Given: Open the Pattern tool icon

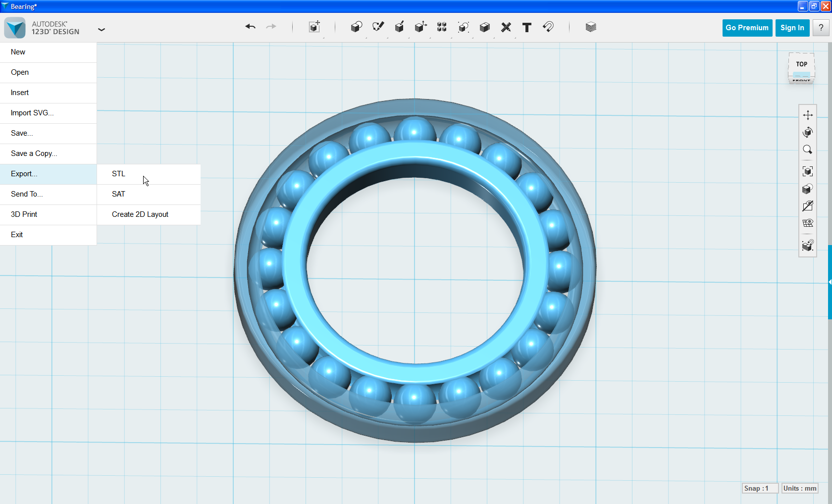Looking at the screenshot, I should 442,27.
